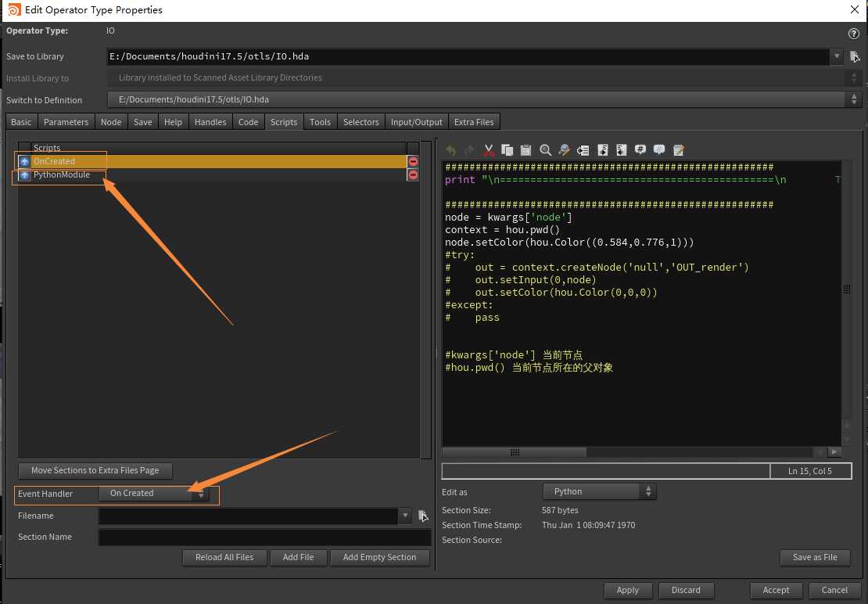Click the Save to Library path field
This screenshot has height=604, width=868.
pyautogui.click(x=468, y=56)
